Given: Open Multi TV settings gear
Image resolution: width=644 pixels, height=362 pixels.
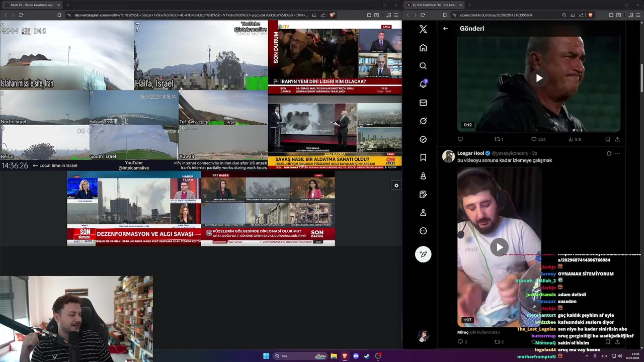Looking at the screenshot, I should coord(396,186).
